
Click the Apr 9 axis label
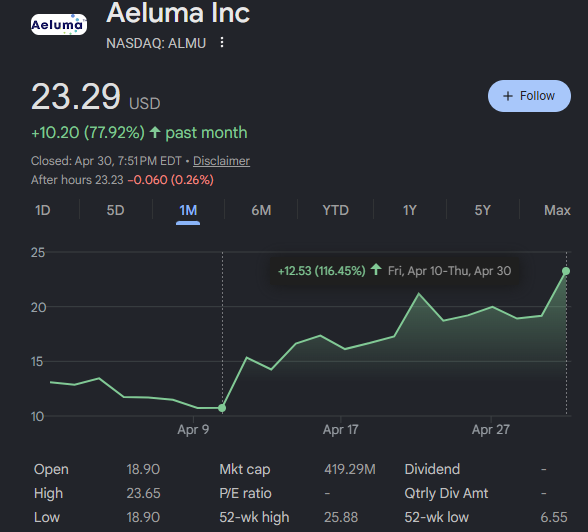tap(193, 429)
